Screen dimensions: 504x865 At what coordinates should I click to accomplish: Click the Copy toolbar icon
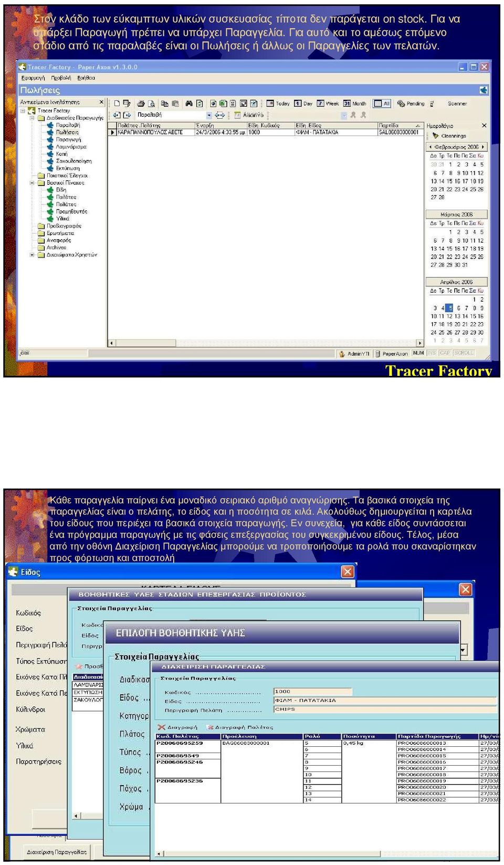coord(164,104)
